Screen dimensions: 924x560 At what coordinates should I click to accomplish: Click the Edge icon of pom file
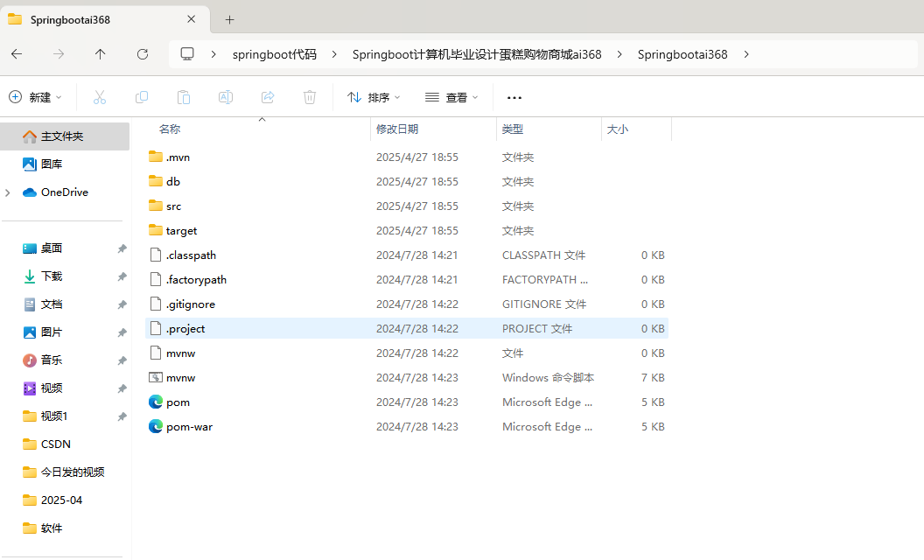(156, 402)
